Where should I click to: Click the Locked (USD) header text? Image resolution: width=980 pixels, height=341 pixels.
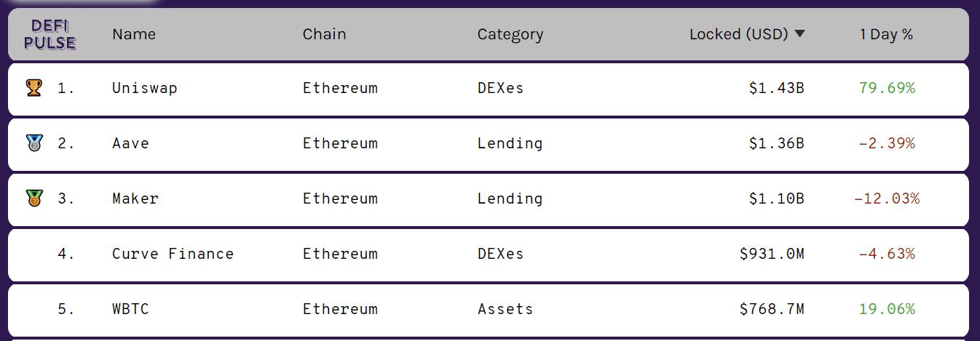tap(739, 34)
